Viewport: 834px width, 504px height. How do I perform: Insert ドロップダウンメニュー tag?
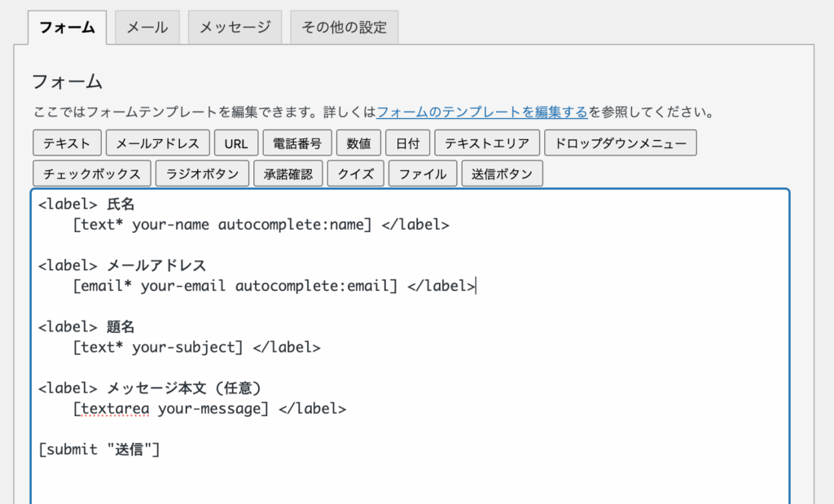621,143
